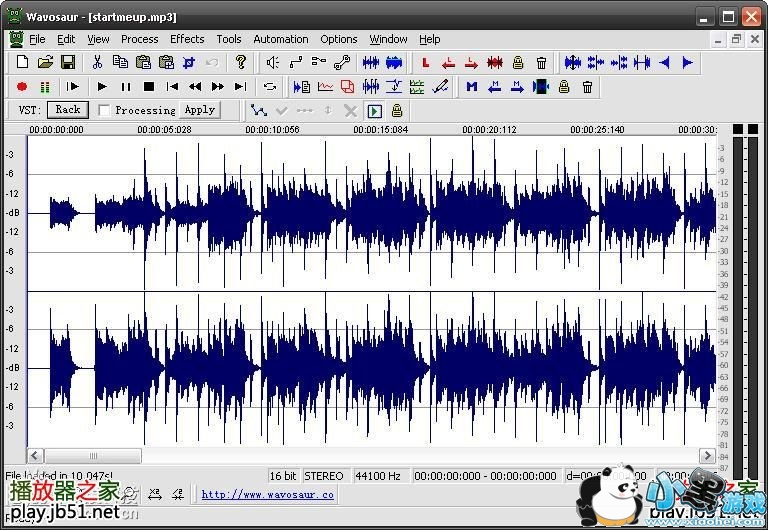
Task: Click the Apply button
Action: 200,110
